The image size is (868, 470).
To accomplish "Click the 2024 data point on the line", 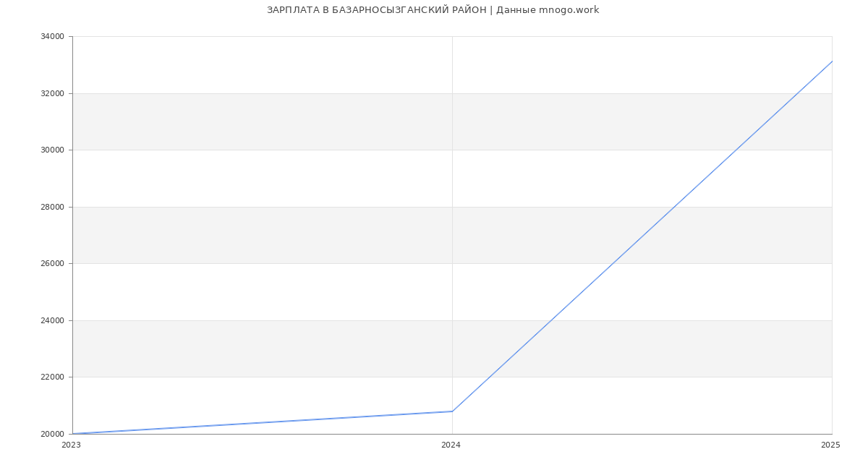I will pos(452,411).
